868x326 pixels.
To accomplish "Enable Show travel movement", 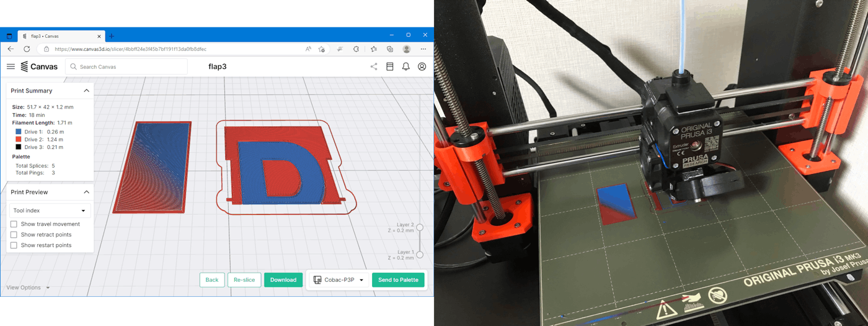I will 14,224.
